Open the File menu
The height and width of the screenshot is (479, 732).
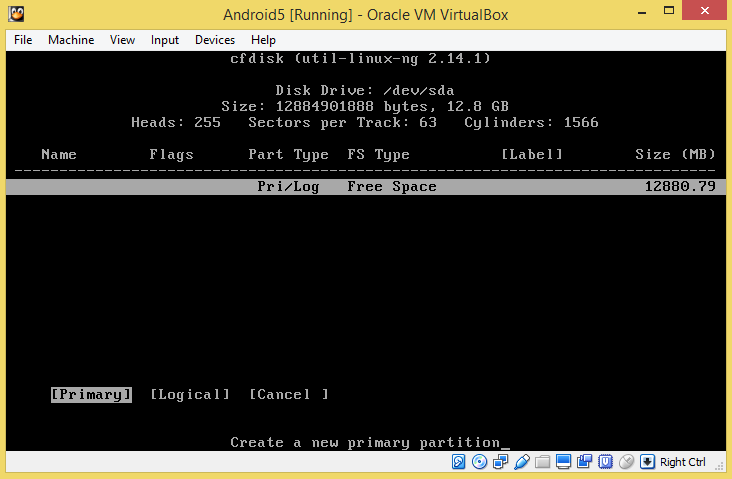point(23,40)
